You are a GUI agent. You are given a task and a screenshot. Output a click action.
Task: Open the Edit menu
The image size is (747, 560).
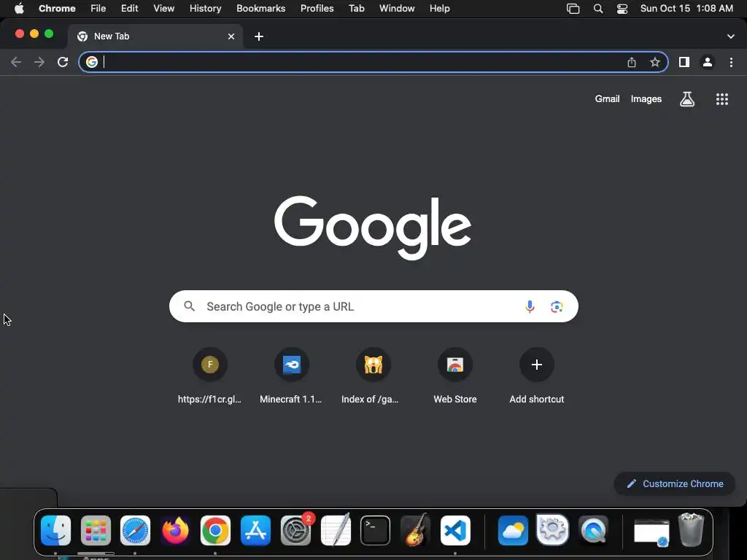(129, 9)
